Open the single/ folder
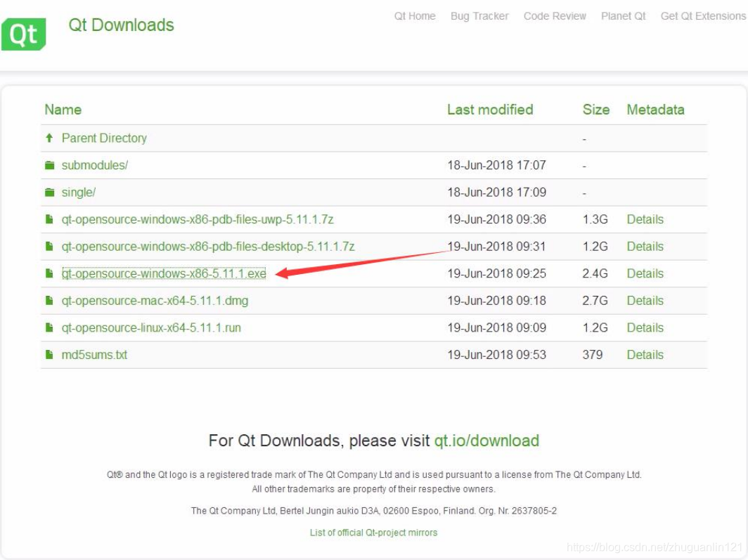Image resolution: width=748 pixels, height=560 pixels. 78,193
